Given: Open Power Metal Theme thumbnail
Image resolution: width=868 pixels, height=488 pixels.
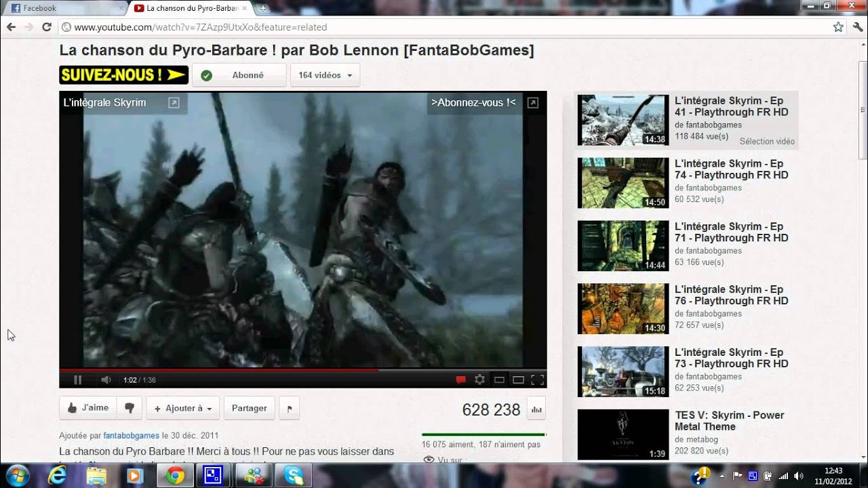Looking at the screenshot, I should [x=623, y=434].
